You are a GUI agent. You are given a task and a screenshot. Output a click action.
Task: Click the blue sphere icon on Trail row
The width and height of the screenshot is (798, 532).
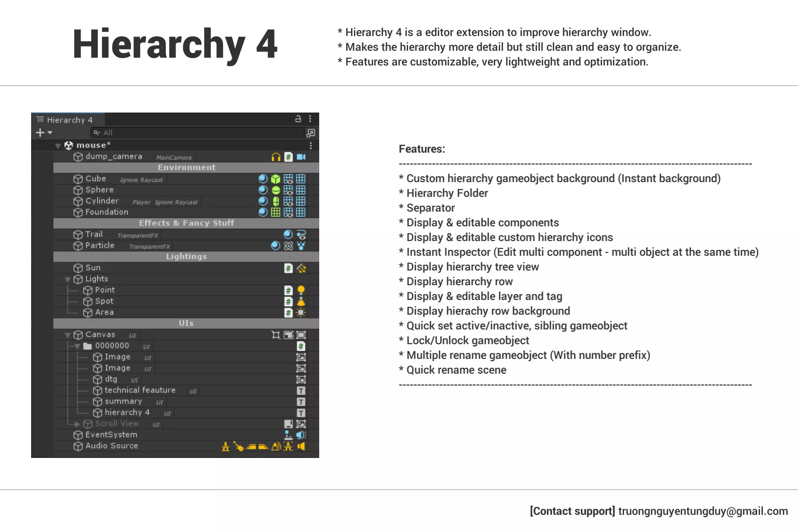(289, 235)
